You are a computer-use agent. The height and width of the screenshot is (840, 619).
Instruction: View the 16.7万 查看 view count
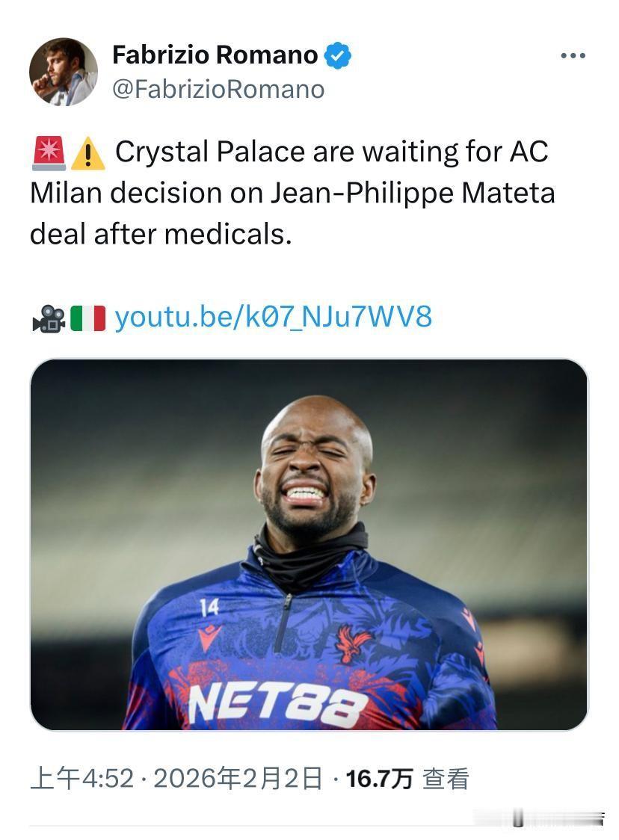[407, 779]
